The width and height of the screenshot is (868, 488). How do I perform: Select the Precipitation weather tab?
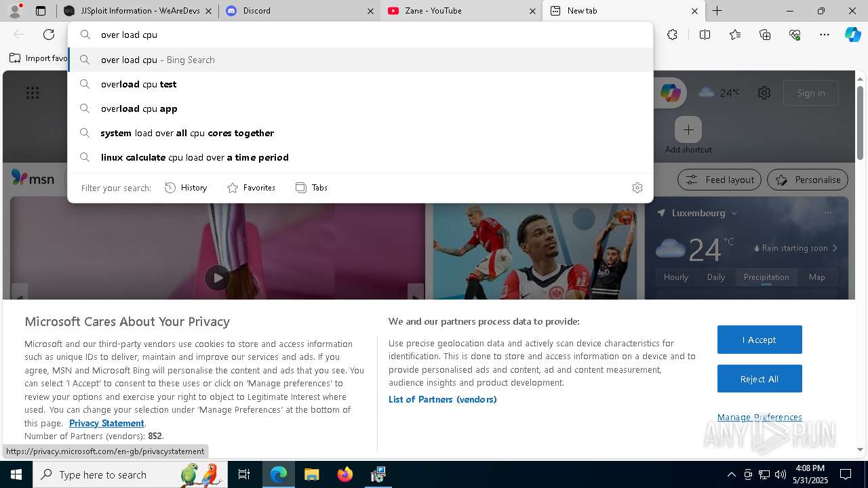coord(766,277)
